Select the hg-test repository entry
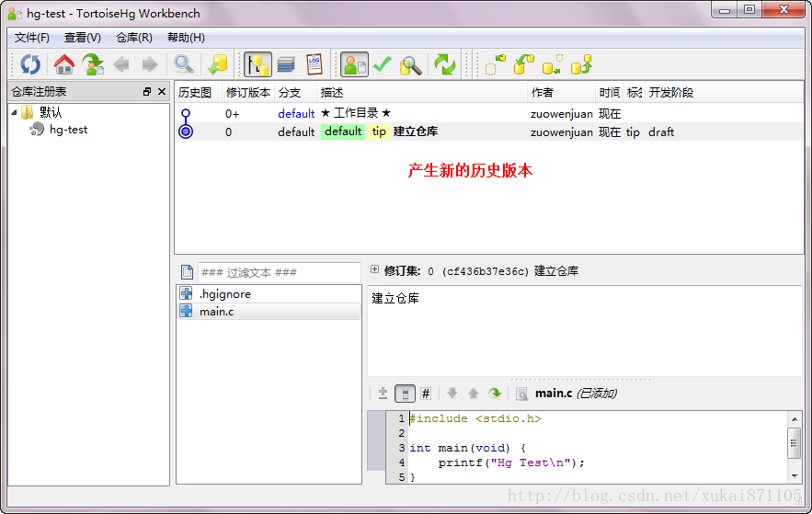 [68, 130]
